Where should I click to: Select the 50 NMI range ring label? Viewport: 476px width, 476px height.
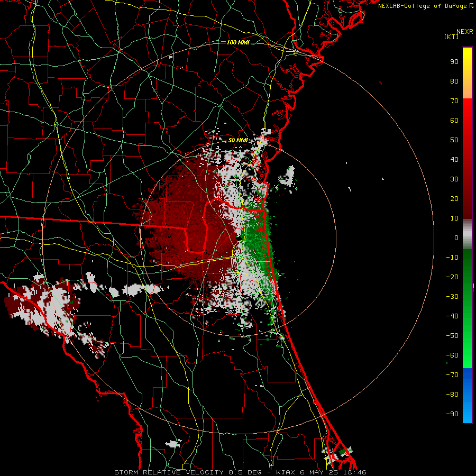click(x=239, y=140)
